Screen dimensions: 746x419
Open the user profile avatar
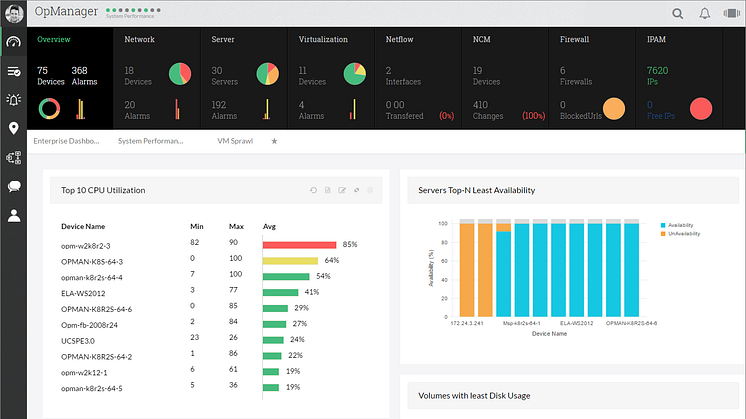(14, 13)
